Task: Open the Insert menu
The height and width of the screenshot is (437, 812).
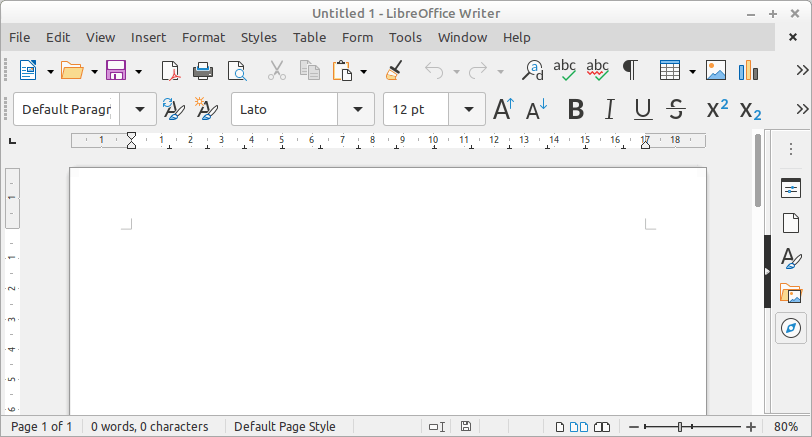Action: point(148,37)
